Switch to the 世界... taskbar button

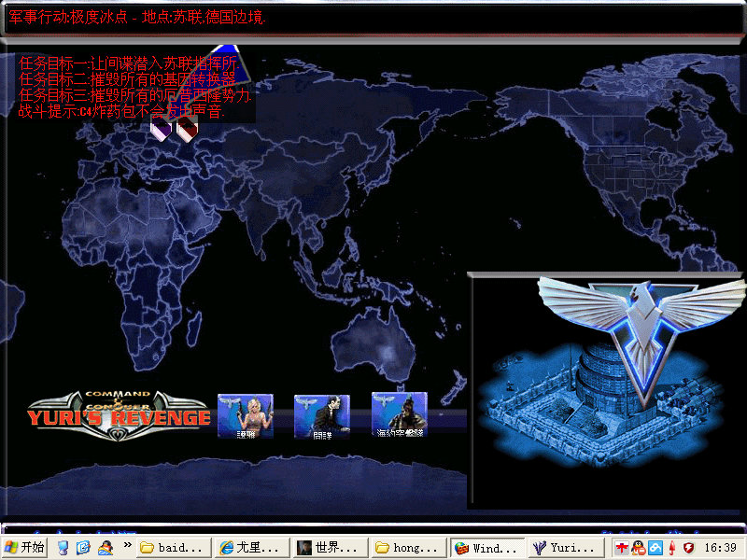pyautogui.click(x=331, y=548)
